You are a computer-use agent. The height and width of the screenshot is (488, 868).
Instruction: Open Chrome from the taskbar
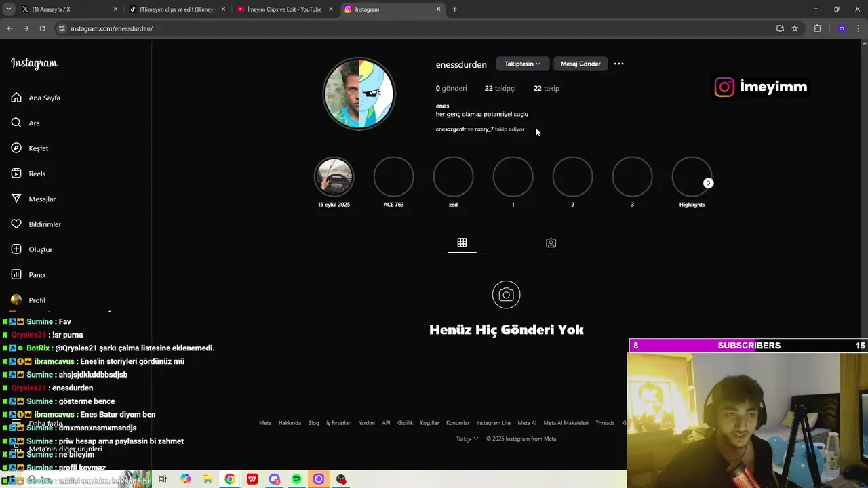230,479
